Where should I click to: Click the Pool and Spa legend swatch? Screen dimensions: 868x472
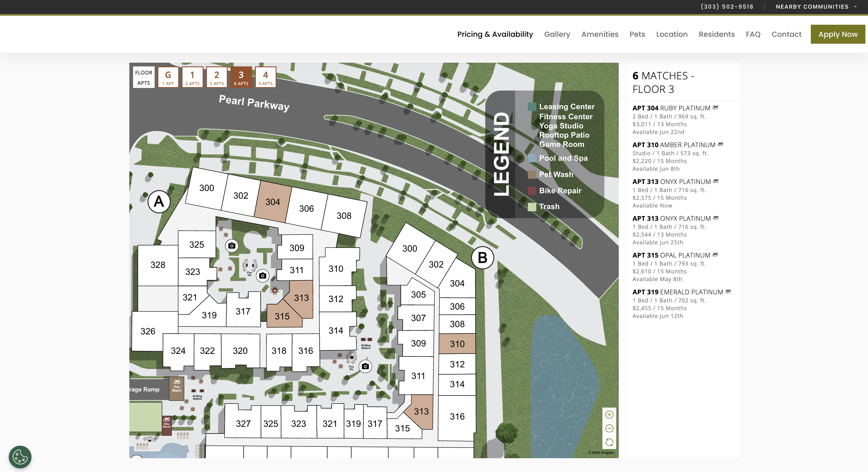tap(532, 158)
